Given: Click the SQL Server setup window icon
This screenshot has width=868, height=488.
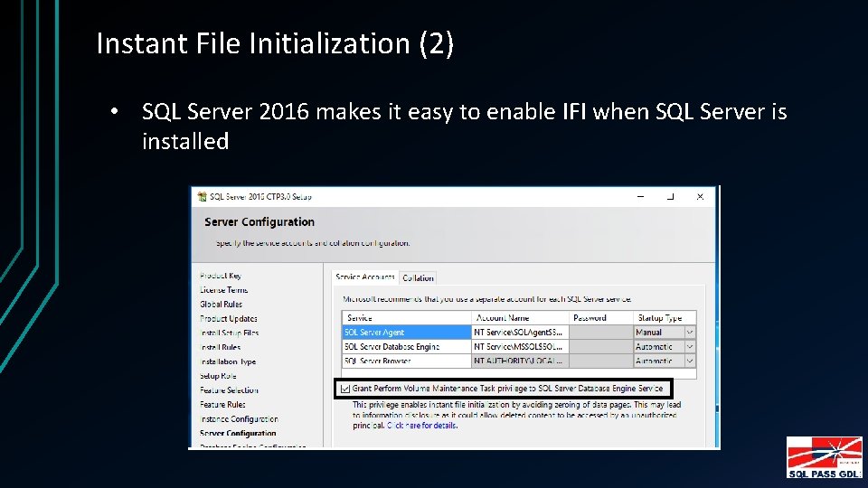Looking at the screenshot, I should tap(202, 196).
